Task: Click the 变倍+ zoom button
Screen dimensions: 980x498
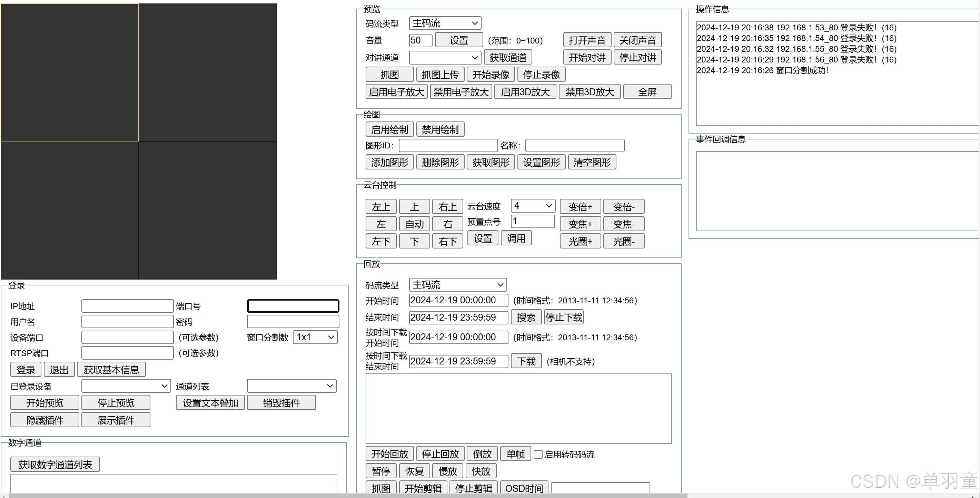Action: [580, 207]
